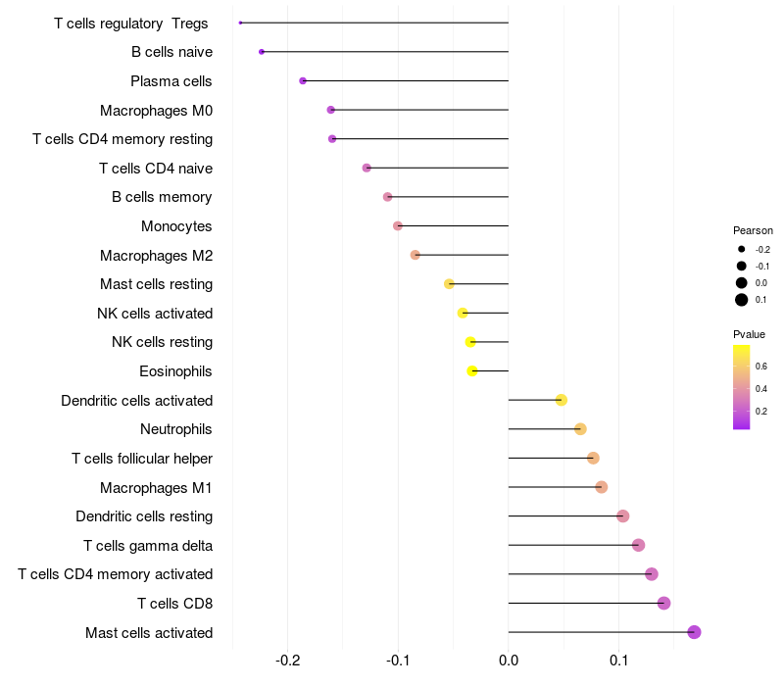
Task: Click the Pvalue legend title
Action: pos(750,334)
